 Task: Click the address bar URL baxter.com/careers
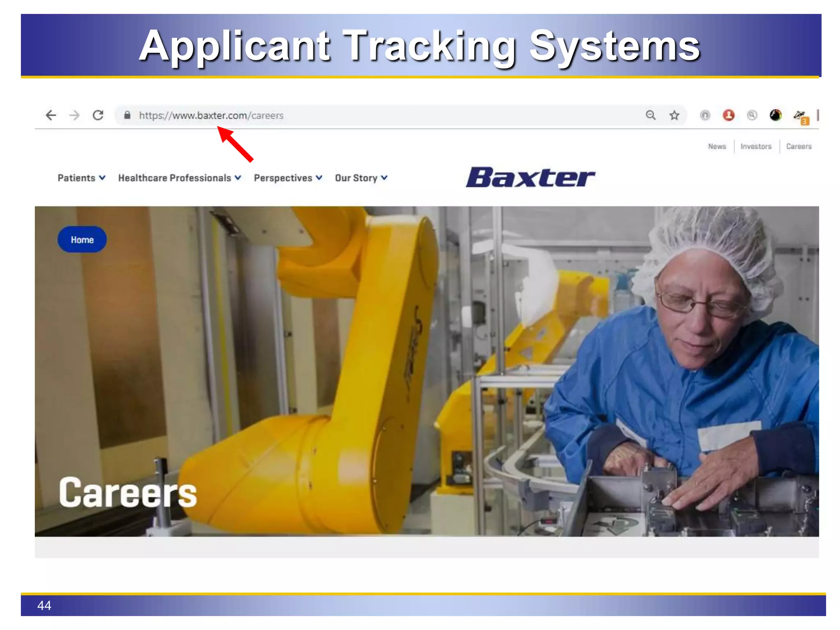pyautogui.click(x=211, y=116)
